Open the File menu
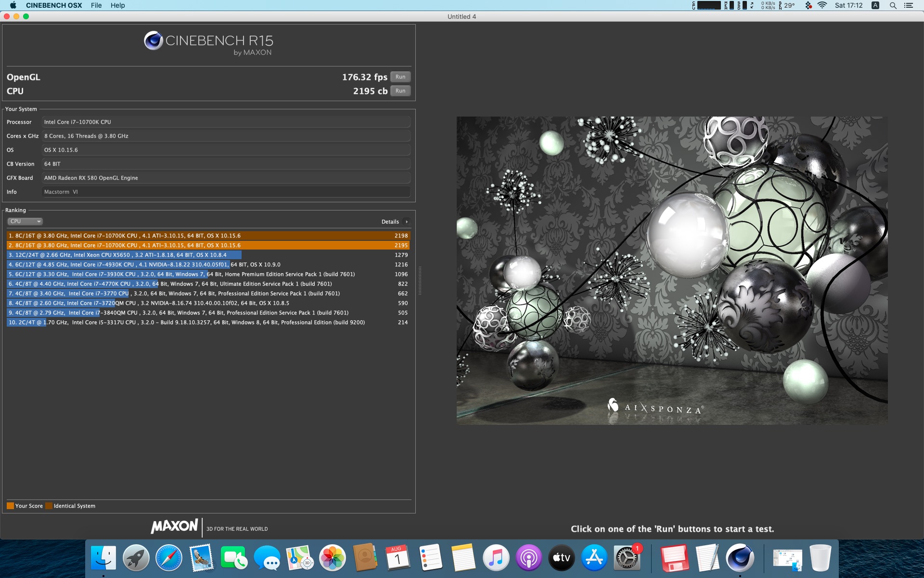 coord(96,5)
